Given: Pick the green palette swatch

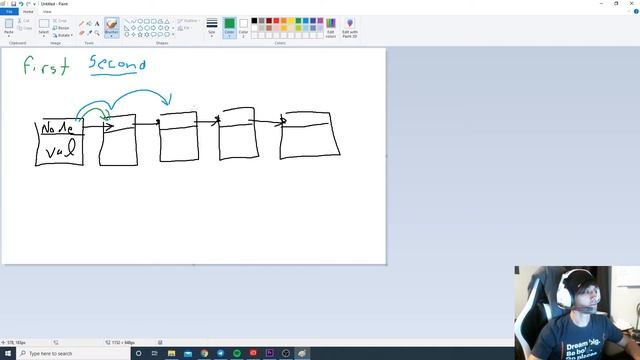Looking at the screenshot, I should [298, 21].
